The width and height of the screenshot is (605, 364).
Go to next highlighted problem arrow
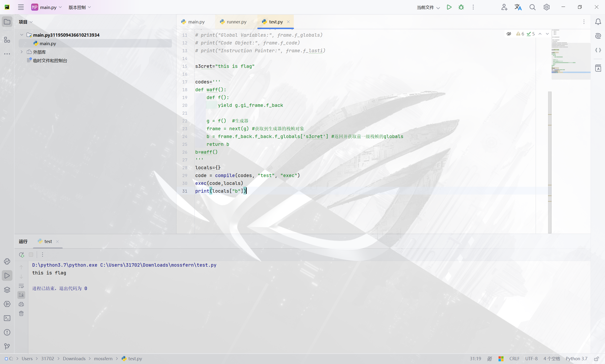point(547,34)
